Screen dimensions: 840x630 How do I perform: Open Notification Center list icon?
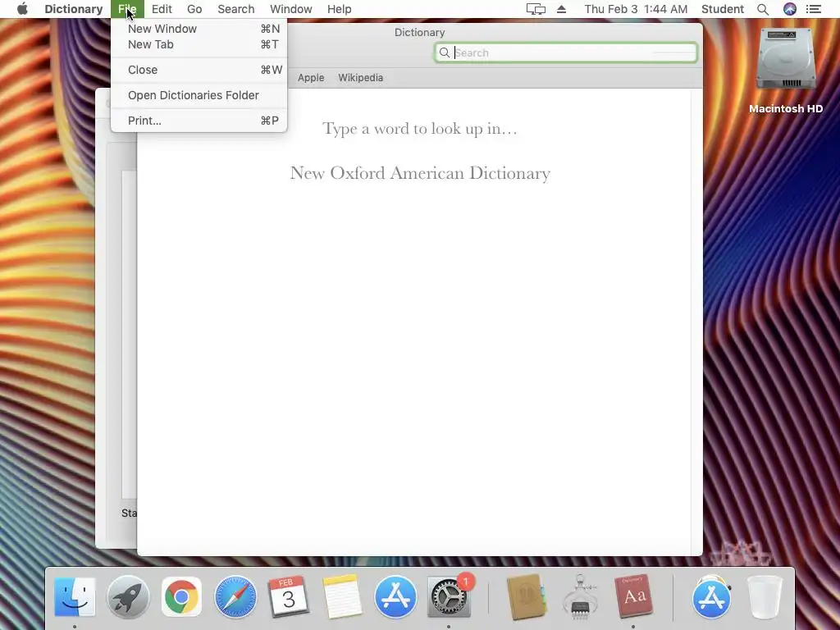[814, 9]
